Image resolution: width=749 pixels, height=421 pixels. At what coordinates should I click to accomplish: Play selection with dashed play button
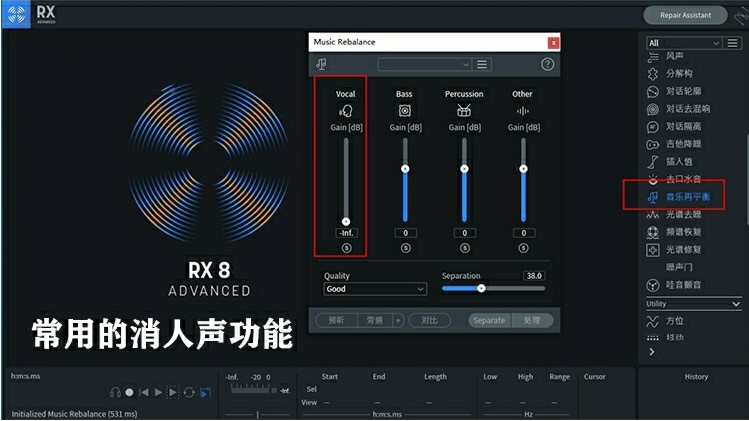pyautogui.click(x=173, y=392)
